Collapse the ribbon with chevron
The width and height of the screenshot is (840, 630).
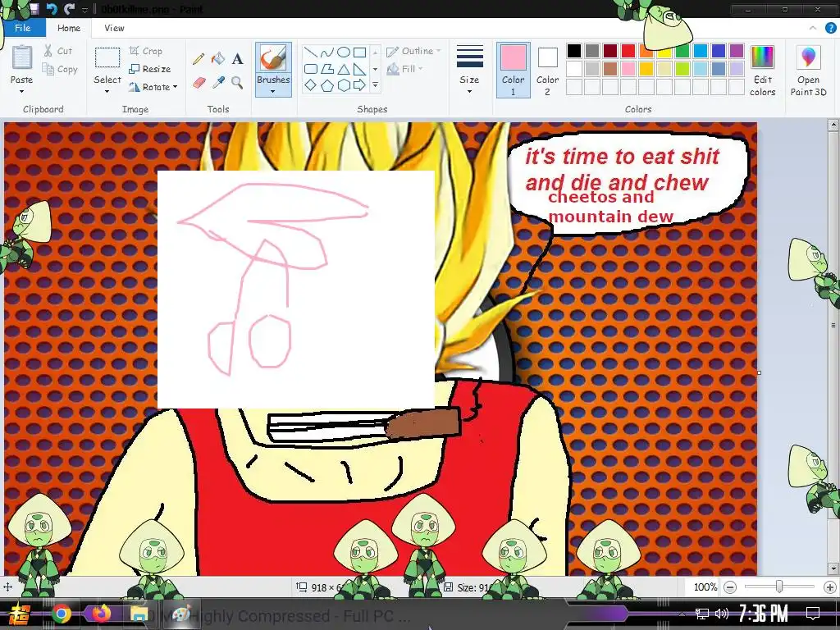(x=813, y=28)
